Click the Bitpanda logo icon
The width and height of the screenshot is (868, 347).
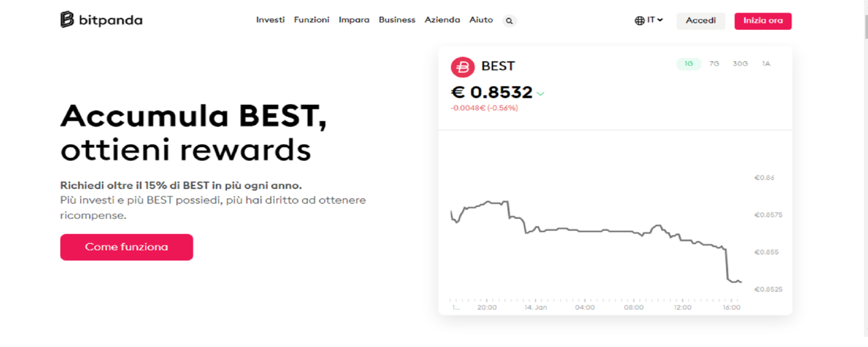click(x=67, y=19)
